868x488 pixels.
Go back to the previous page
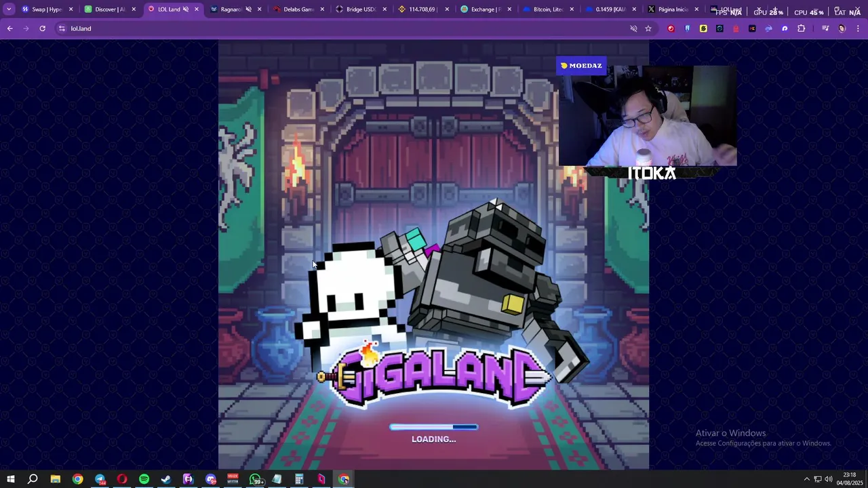click(9, 28)
